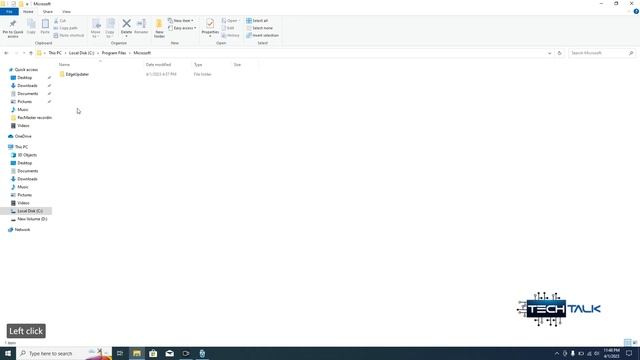The image size is (640, 360).
Task: Show hidden tray icons chevron
Action: [557, 353]
